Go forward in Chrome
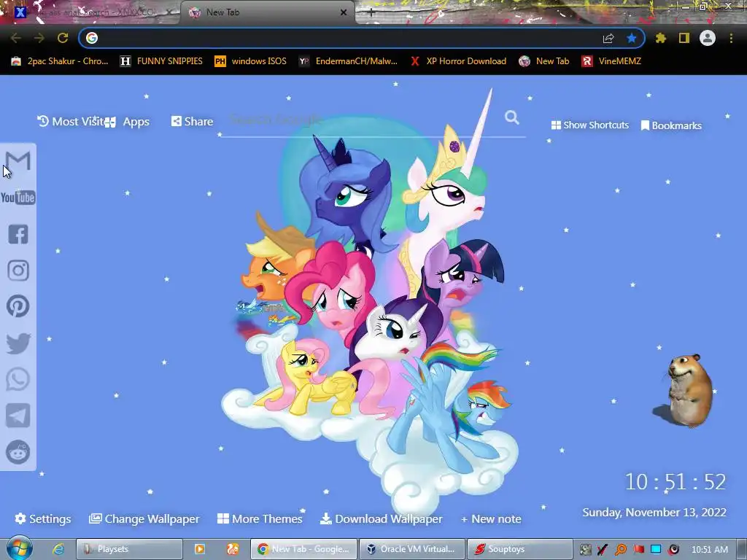This screenshot has width=747, height=560. point(39,38)
